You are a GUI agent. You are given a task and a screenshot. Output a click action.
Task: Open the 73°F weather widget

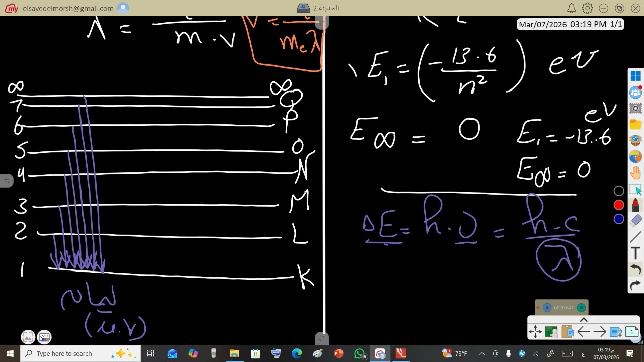point(455,353)
